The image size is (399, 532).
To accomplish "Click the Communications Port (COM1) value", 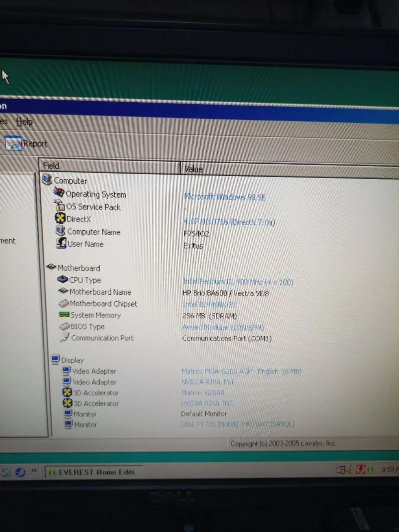I will pos(227,338).
